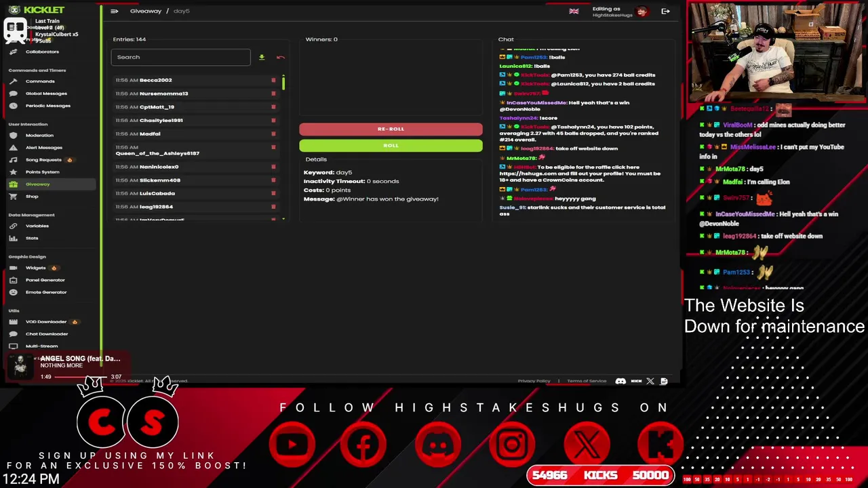Delete the Slickemm408 entry
Screen dimensions: 868x488
(273, 180)
